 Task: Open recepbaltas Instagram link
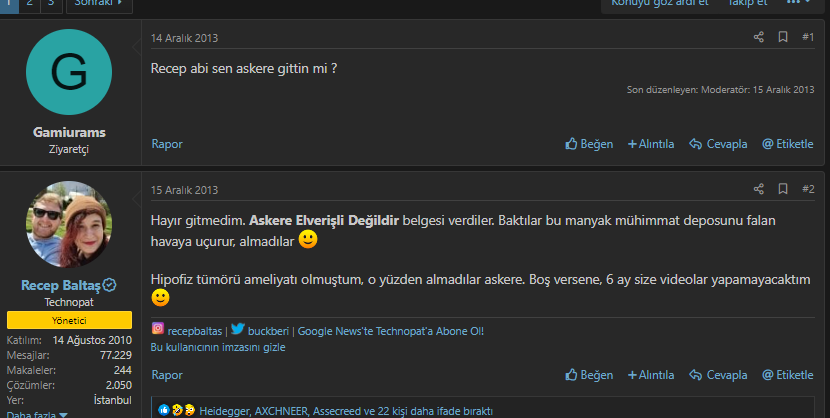tap(195, 331)
